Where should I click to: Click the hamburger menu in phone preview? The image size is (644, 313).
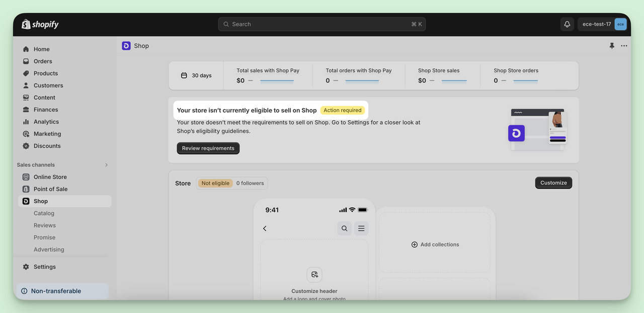coord(361,229)
